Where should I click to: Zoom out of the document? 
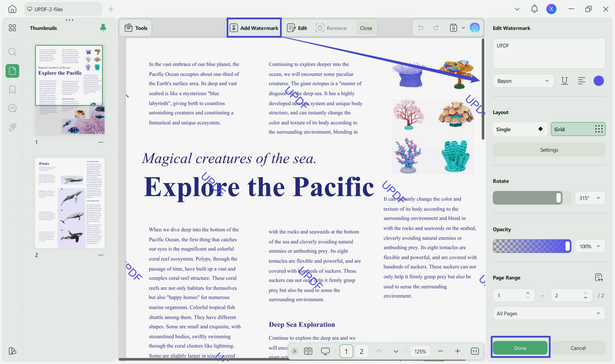[440, 351]
